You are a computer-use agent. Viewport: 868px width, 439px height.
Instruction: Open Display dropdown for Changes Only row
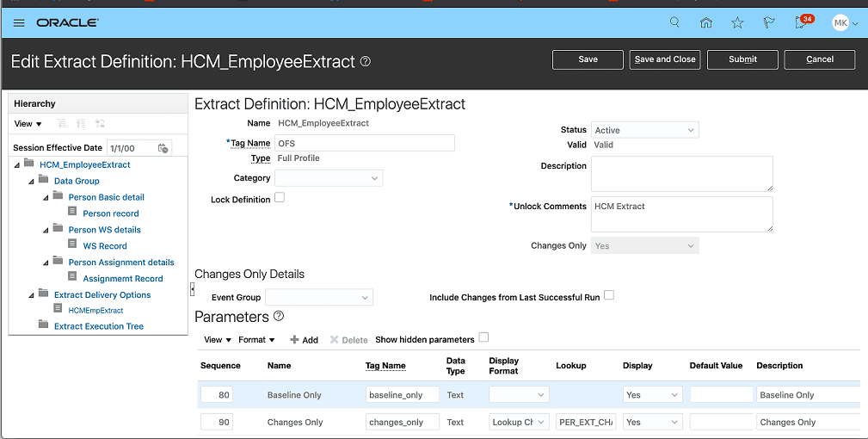653,422
